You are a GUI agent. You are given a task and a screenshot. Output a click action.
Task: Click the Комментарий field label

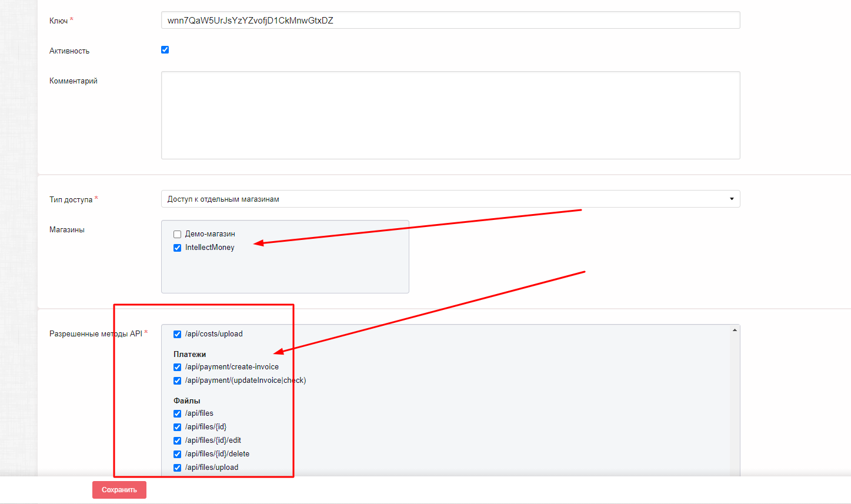(74, 81)
